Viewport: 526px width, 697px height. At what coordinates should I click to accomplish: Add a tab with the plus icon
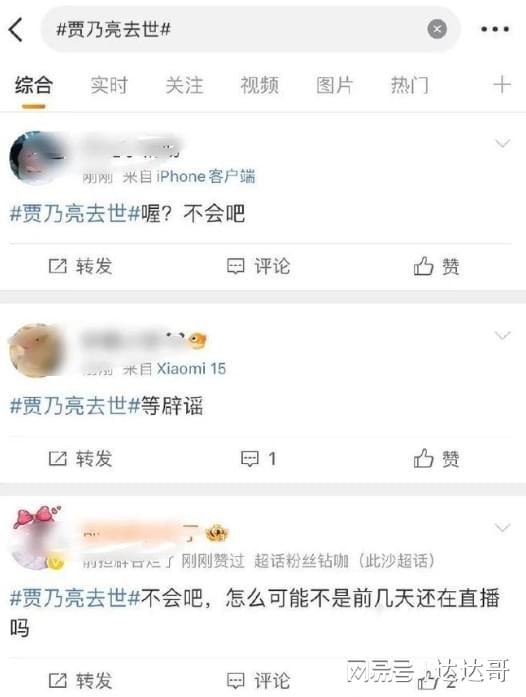click(502, 84)
